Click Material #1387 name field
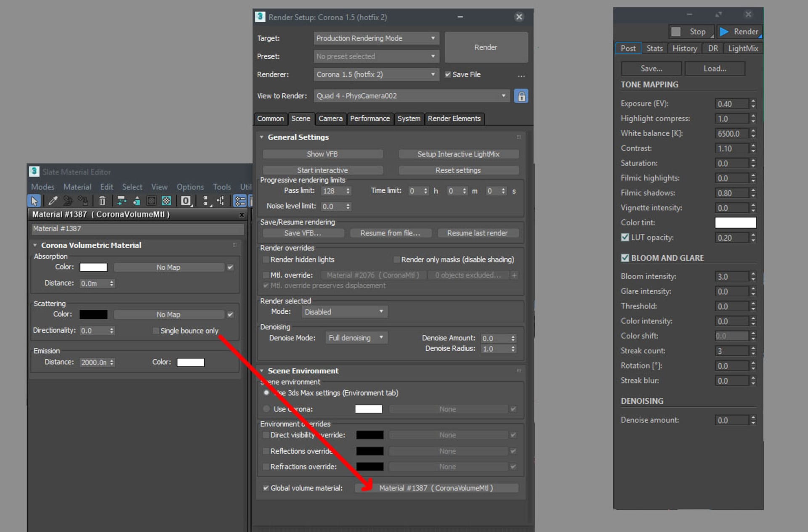The height and width of the screenshot is (532, 808). (137, 229)
